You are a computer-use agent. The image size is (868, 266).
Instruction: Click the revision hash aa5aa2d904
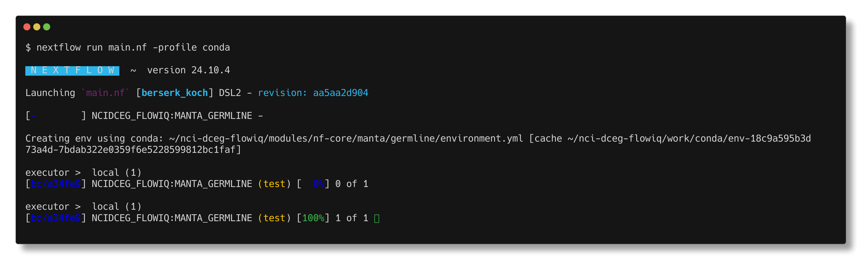coord(341,93)
